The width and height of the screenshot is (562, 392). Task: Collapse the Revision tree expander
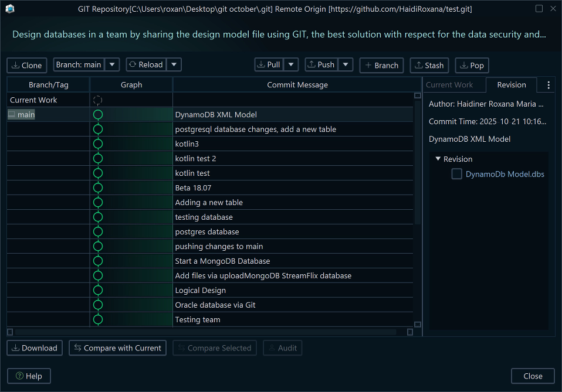pyautogui.click(x=438, y=159)
